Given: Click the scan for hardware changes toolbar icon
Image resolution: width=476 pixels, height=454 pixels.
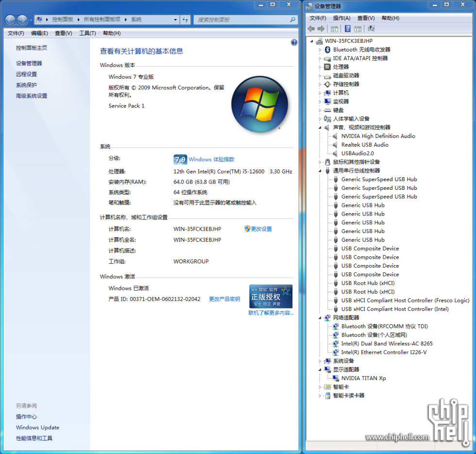Looking at the screenshot, I should click(371, 29).
